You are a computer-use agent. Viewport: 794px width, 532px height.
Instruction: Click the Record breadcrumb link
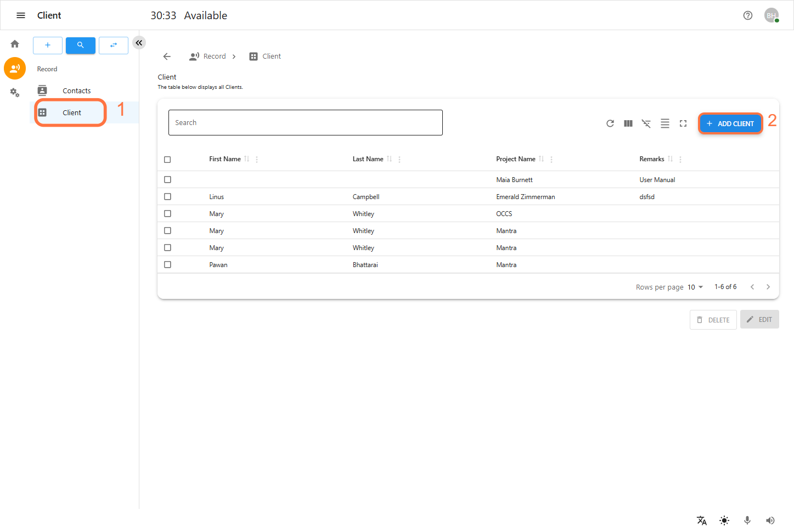(214, 56)
